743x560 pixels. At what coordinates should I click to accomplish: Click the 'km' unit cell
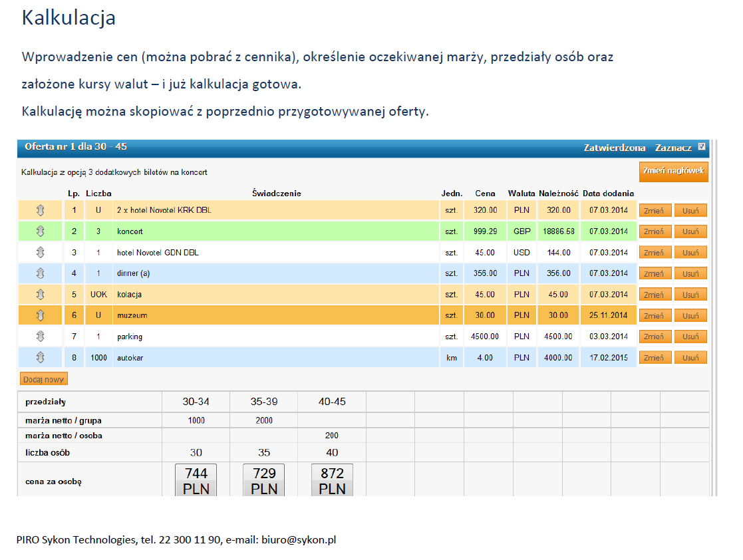pos(451,358)
